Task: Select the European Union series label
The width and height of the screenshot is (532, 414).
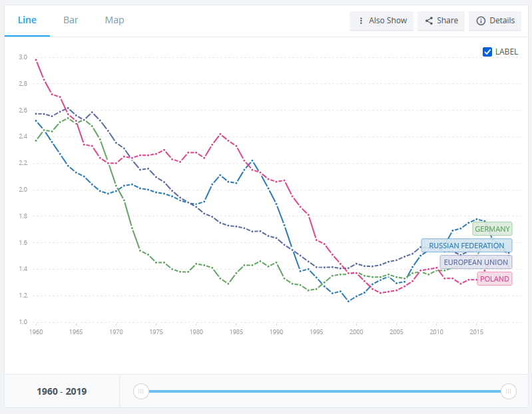Action: click(475, 262)
